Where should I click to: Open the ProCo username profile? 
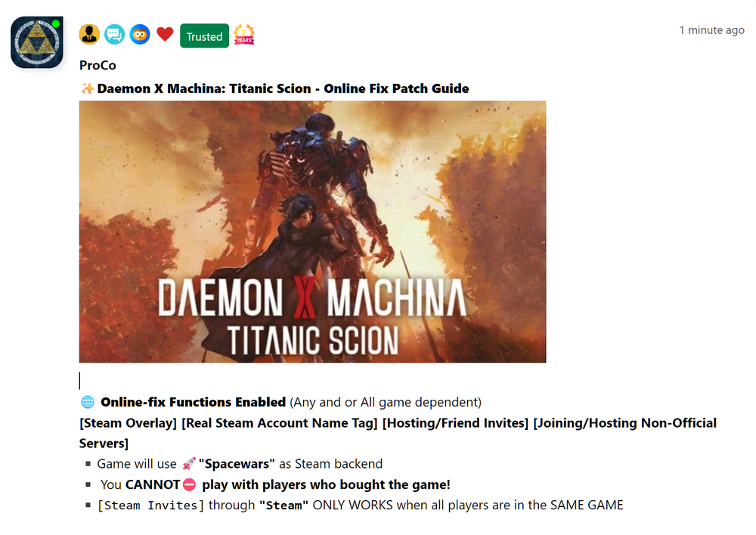[x=98, y=65]
